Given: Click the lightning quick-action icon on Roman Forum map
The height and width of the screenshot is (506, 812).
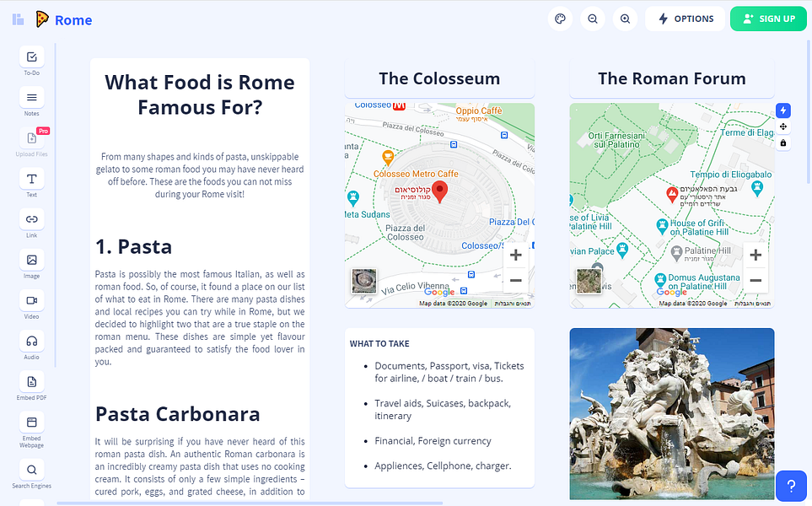Looking at the screenshot, I should 783,110.
